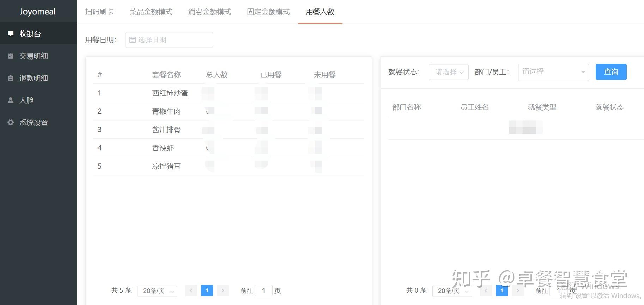Screen dimensions: 644x305
Task: Select the 香辣虾 row
Action: point(229,148)
